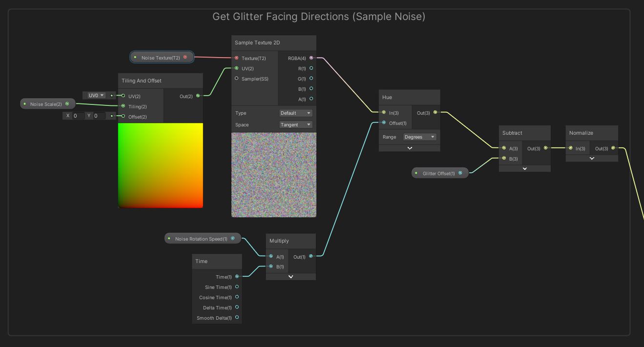Image resolution: width=644 pixels, height=347 pixels.
Task: Open the Type dropdown set to Default
Action: [295, 113]
